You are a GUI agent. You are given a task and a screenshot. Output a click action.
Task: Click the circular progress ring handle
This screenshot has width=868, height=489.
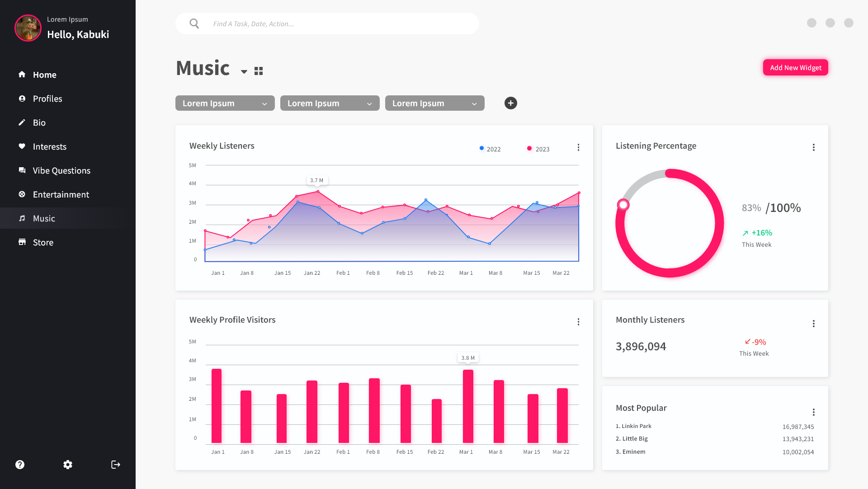[623, 205]
